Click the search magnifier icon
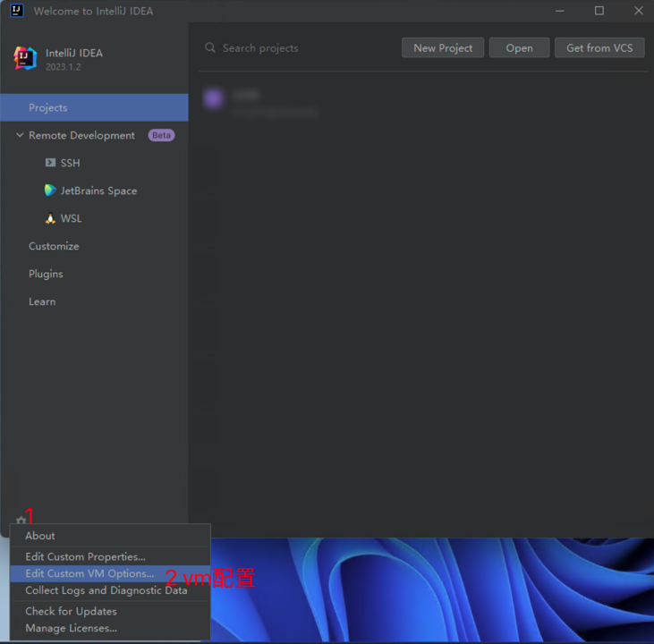Image resolution: width=654 pixels, height=644 pixels. [210, 47]
